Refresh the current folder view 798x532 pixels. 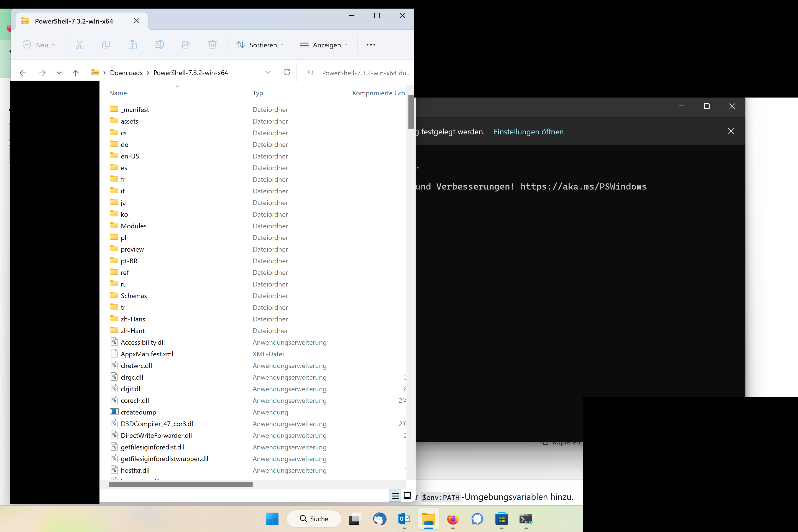coord(287,72)
